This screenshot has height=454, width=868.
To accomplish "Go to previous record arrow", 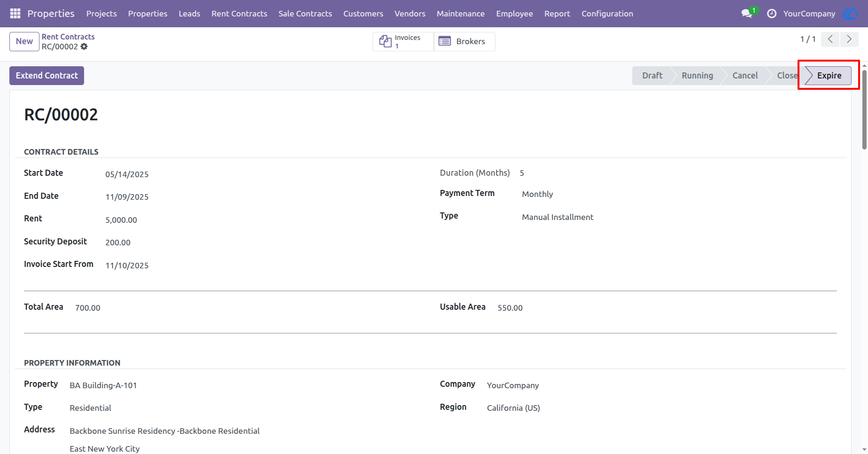I will [x=830, y=39].
